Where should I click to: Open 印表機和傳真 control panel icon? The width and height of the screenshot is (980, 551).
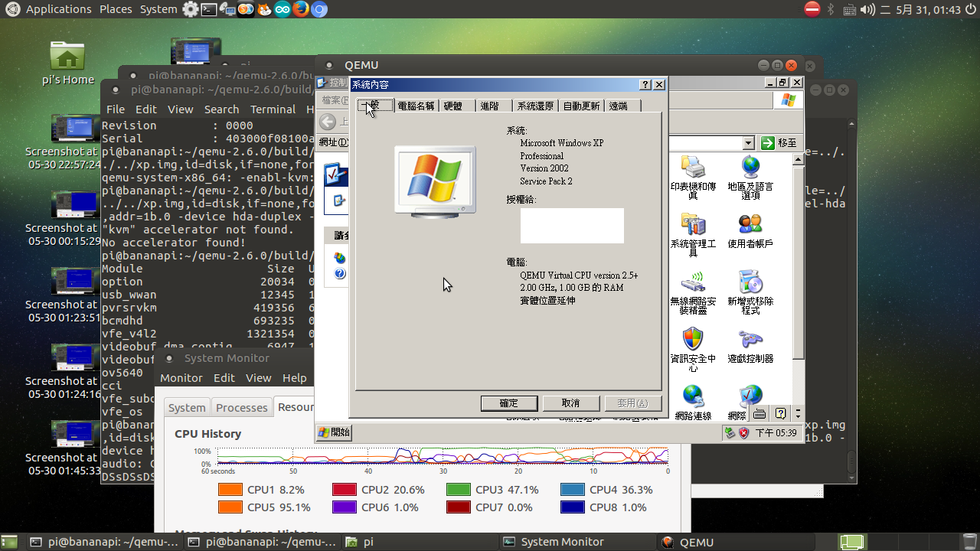point(693,178)
